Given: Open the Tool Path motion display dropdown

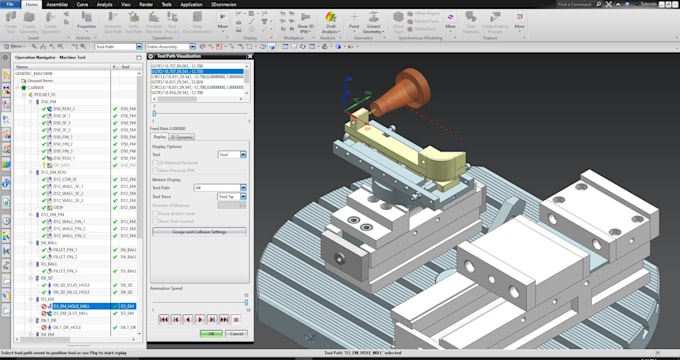Looking at the screenshot, I should (243, 188).
